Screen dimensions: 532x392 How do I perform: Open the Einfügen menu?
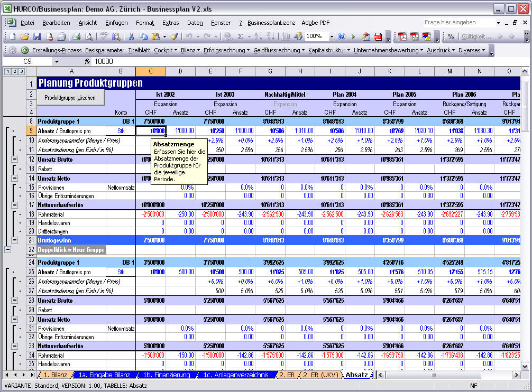click(116, 23)
